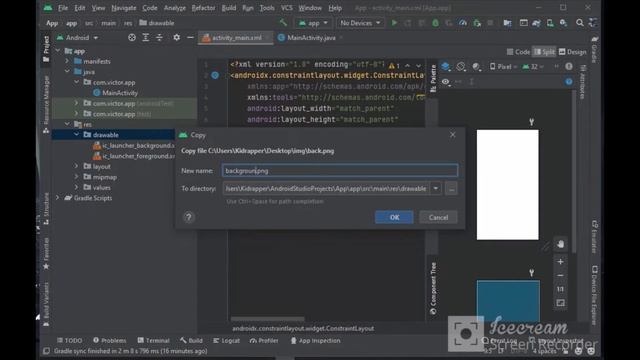The height and width of the screenshot is (360, 640).
Task: Click the Search Everywhere magnifier icon
Action: (580, 23)
